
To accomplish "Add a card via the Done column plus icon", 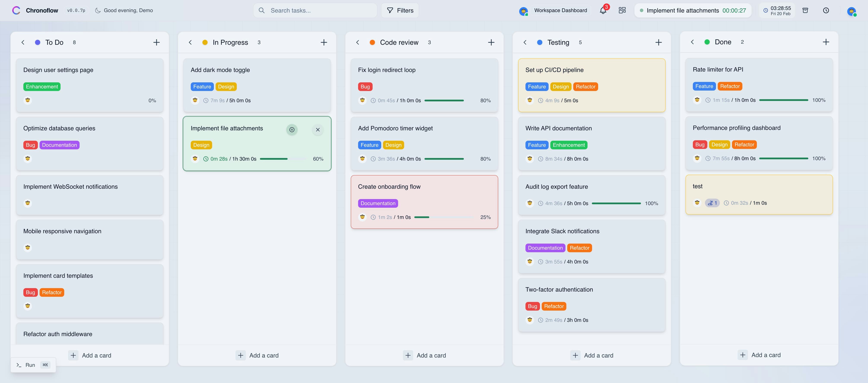I will 826,42.
